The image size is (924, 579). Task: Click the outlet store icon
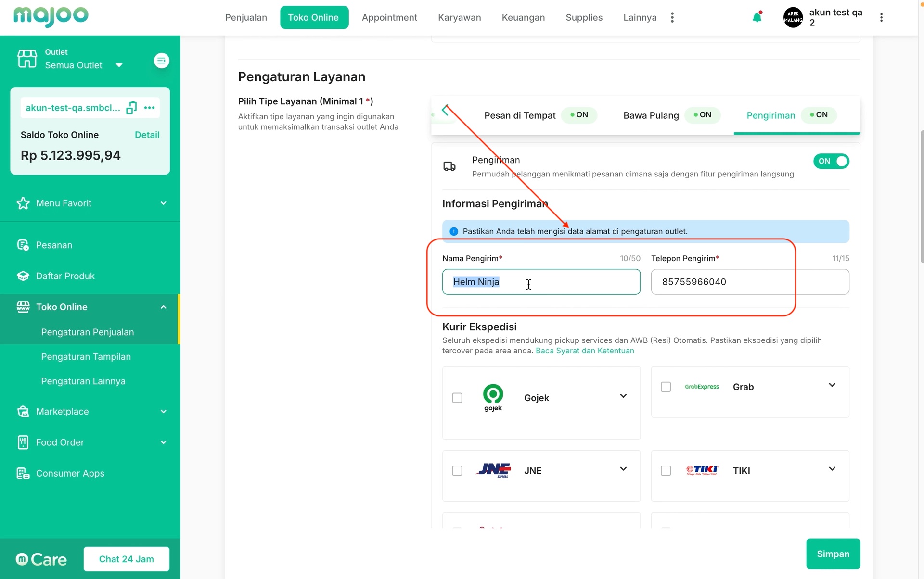pyautogui.click(x=27, y=59)
